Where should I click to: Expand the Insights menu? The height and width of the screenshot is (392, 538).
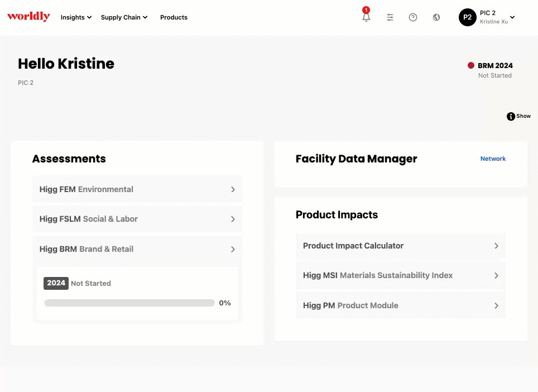pos(76,17)
